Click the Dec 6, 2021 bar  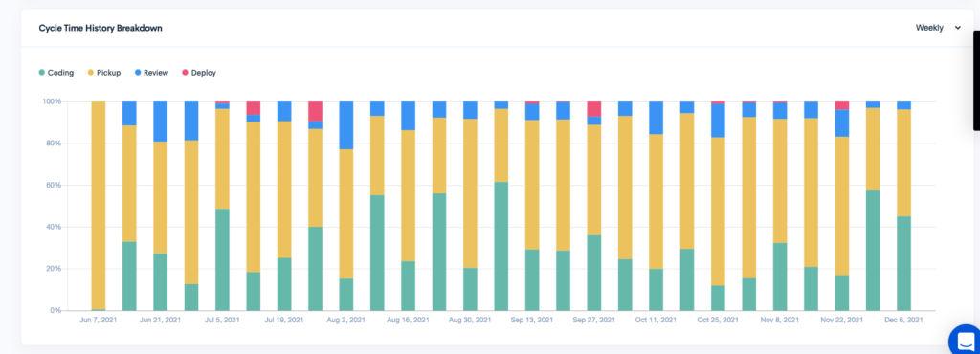pos(903,206)
